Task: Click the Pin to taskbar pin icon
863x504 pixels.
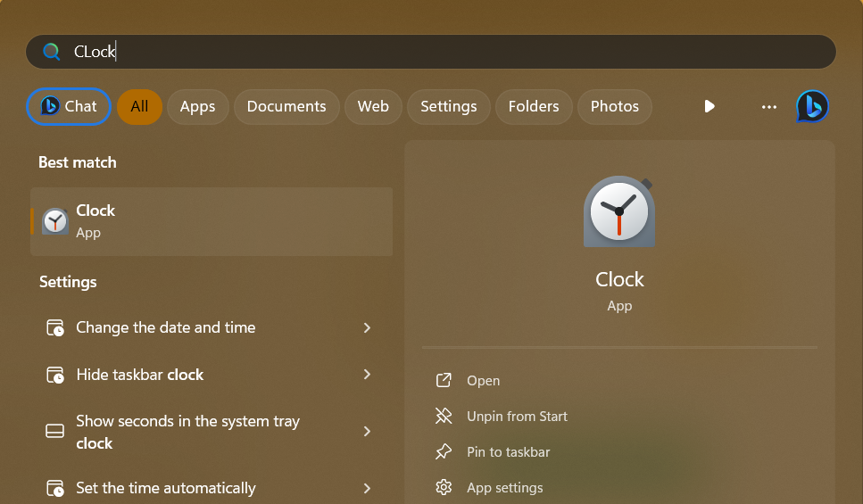Action: click(444, 452)
